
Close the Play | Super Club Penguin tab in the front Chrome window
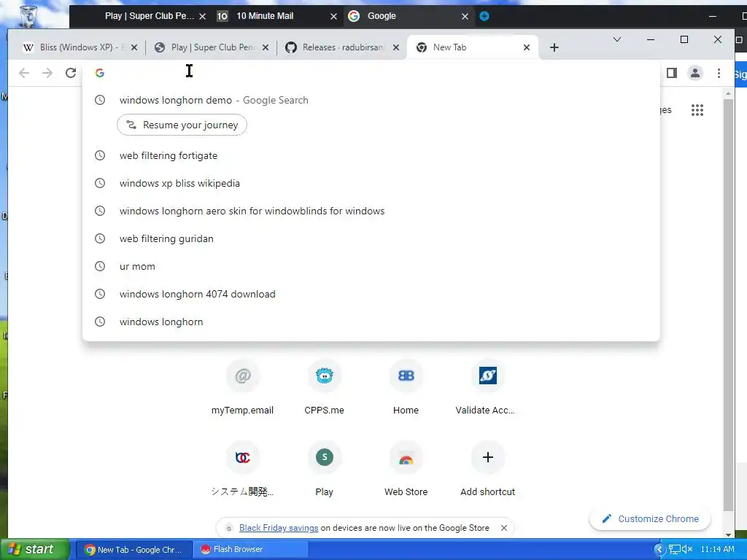pos(266,47)
